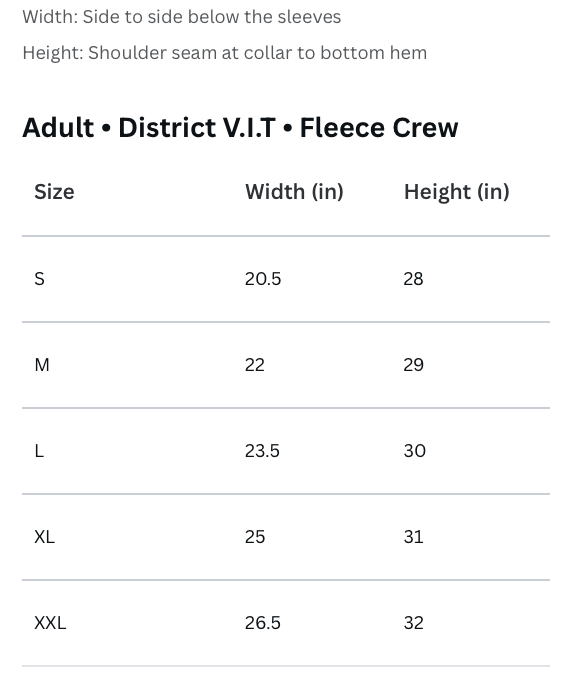Select the M size cell
The height and width of the screenshot is (682, 574).
(x=42, y=365)
